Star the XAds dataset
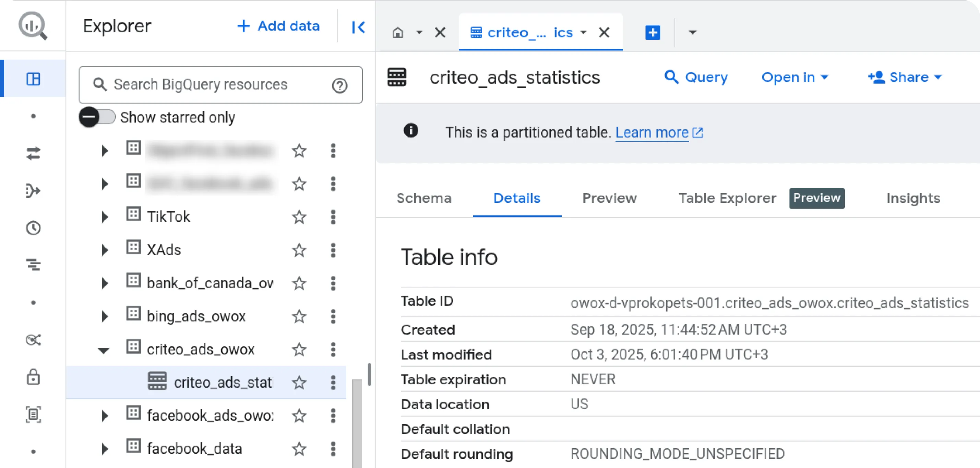 click(299, 250)
